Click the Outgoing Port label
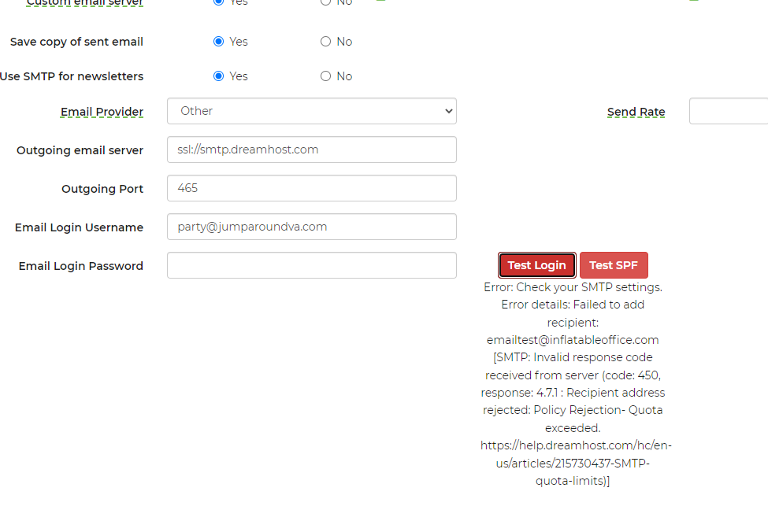Image resolution: width=768 pixels, height=532 pixels. pos(102,189)
